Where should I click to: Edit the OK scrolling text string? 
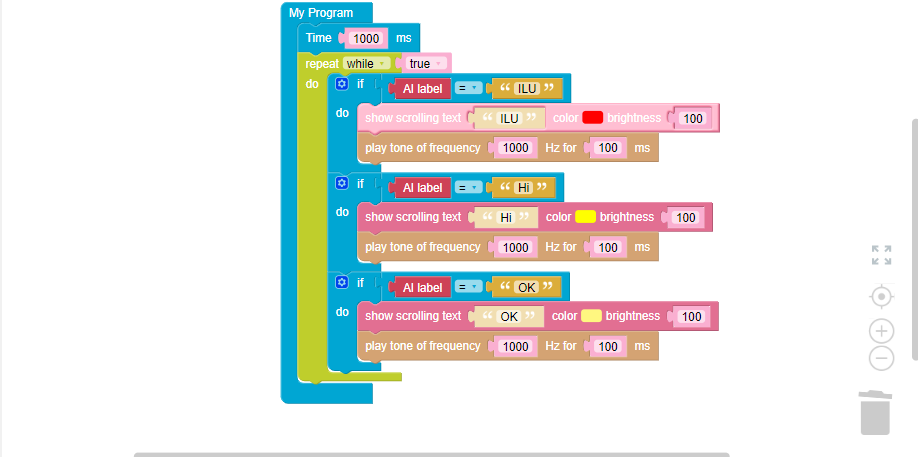click(509, 317)
